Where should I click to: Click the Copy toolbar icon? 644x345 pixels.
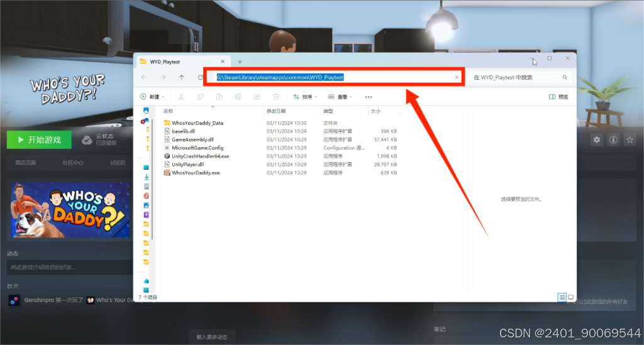200,97
